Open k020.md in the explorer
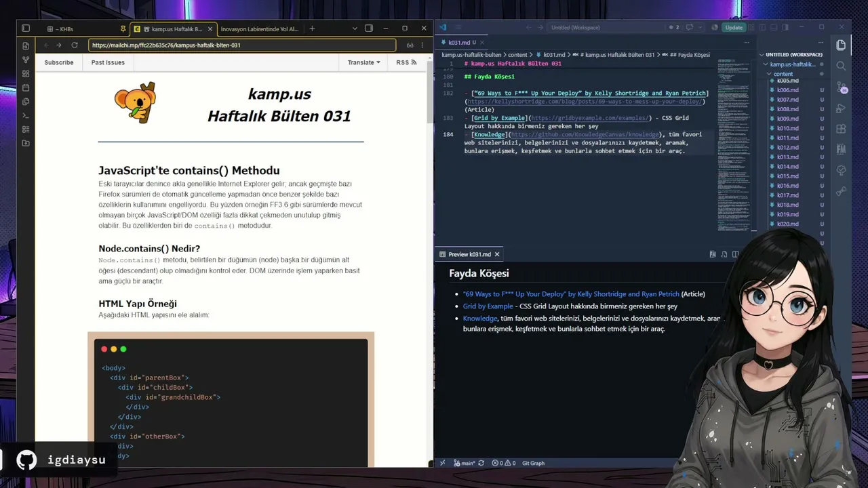Image resolution: width=868 pixels, height=488 pixels. (788, 224)
